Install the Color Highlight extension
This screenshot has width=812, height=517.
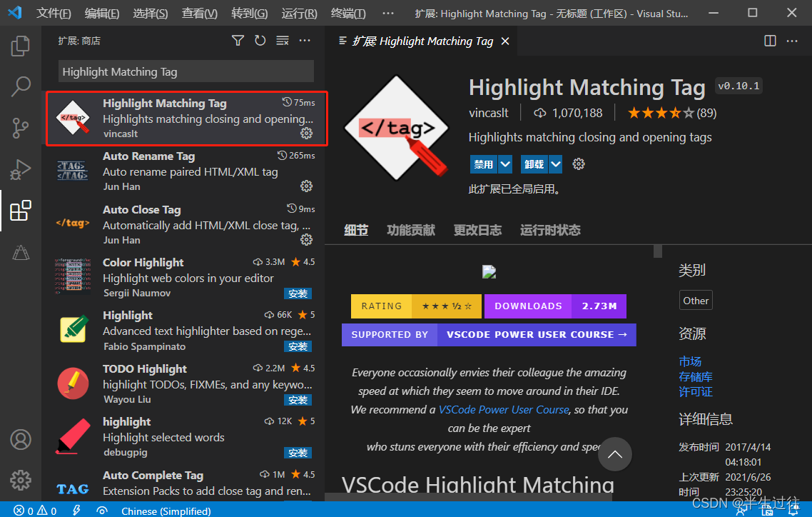coord(298,293)
